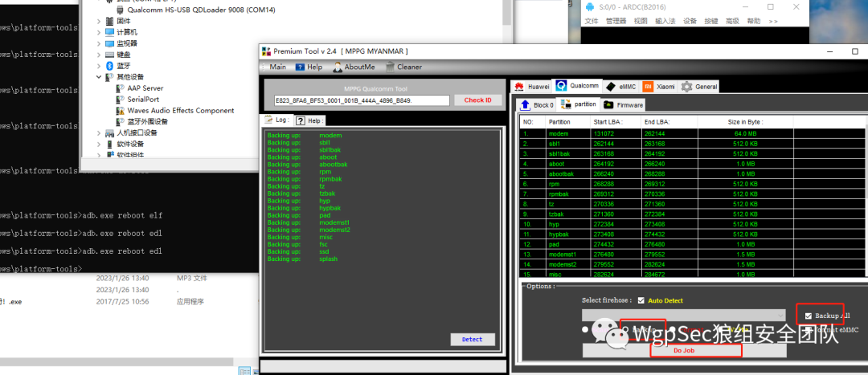Click the Premium Tool title bar logo

[266, 51]
